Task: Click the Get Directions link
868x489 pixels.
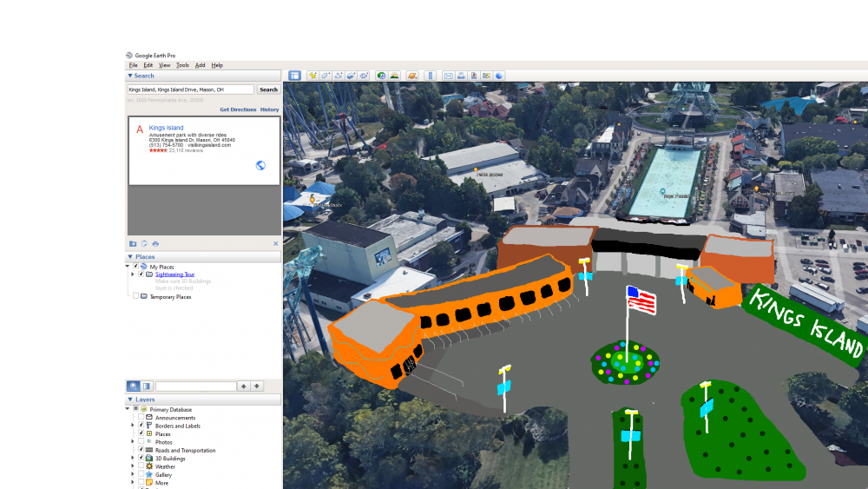Action: (x=238, y=109)
